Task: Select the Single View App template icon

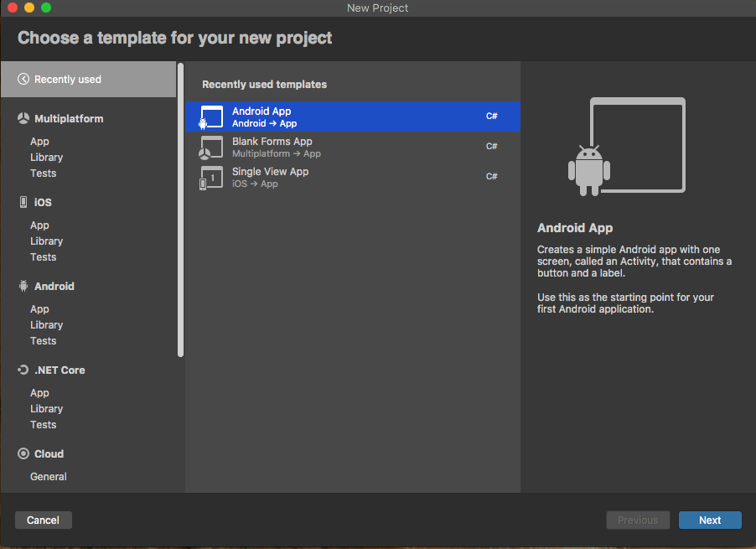Action: point(212,177)
